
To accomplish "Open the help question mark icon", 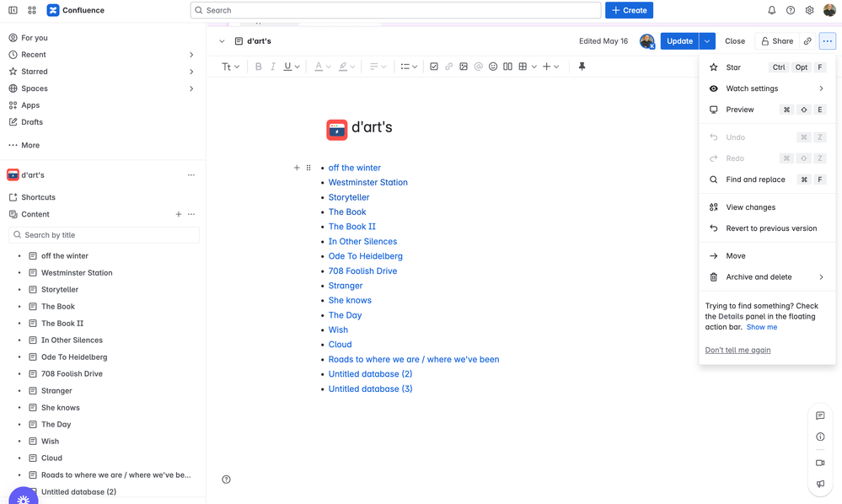I will coord(791,10).
